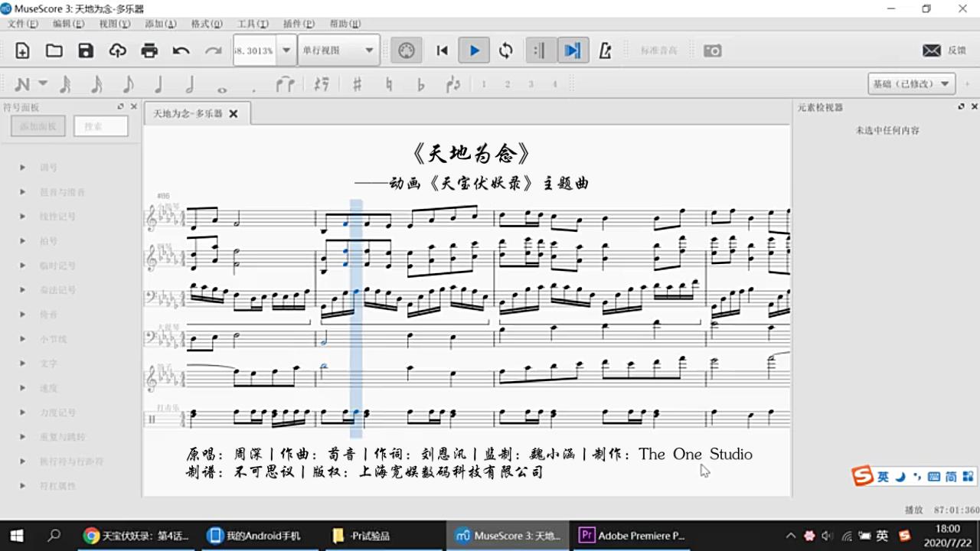Click the zoom percentage input field
Image resolution: width=980 pixels, height=551 pixels.
point(254,51)
